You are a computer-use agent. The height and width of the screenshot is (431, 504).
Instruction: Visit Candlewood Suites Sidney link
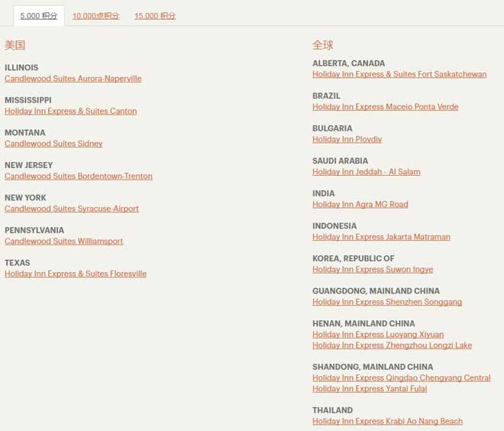[53, 144]
